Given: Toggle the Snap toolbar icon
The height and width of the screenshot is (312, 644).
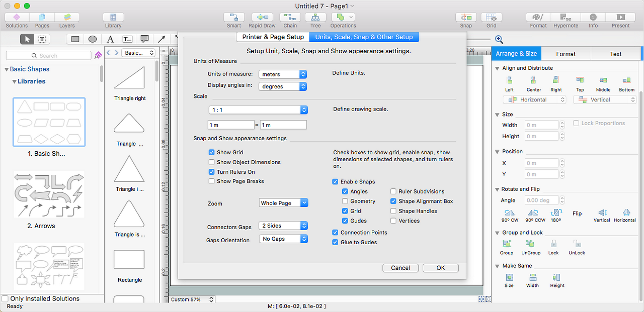Looking at the screenshot, I should (466, 17).
